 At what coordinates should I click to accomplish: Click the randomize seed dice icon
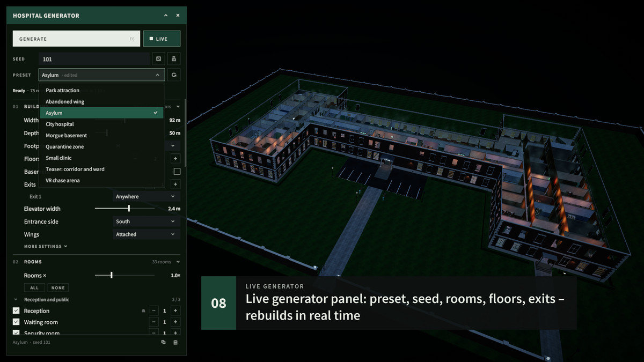point(158,59)
